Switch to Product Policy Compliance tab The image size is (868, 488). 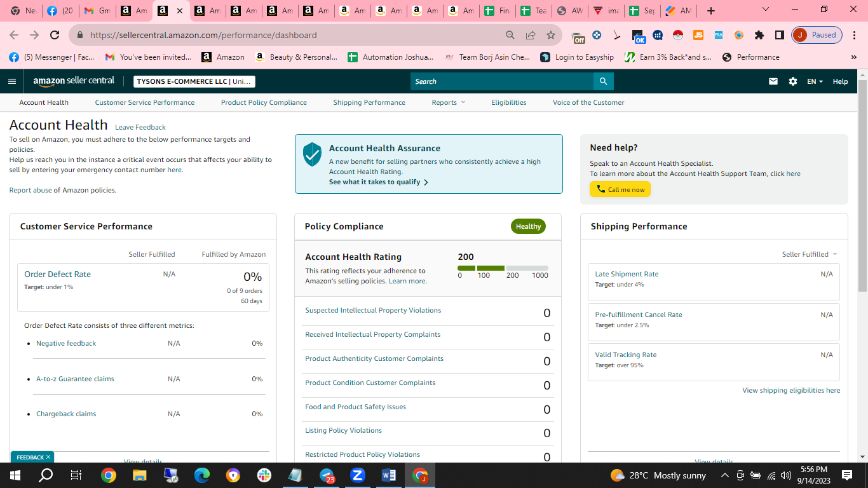coord(264,102)
